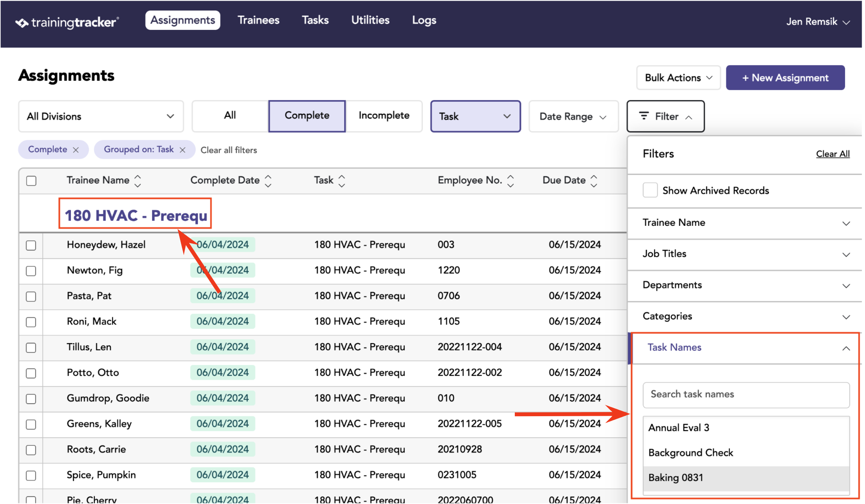This screenshot has width=865, height=504.
Task: Select the Honeydew, Hazel row checkbox
Action: tap(31, 245)
